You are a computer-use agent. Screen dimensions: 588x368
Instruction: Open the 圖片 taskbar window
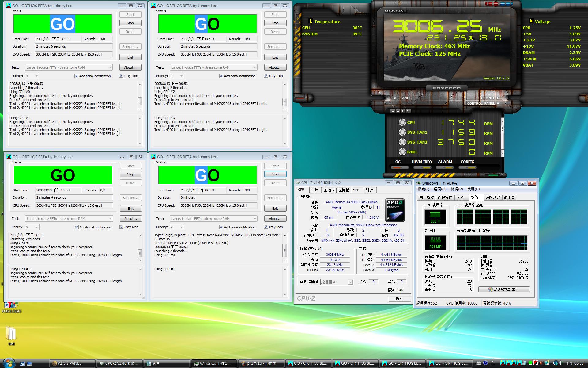click(x=167, y=363)
